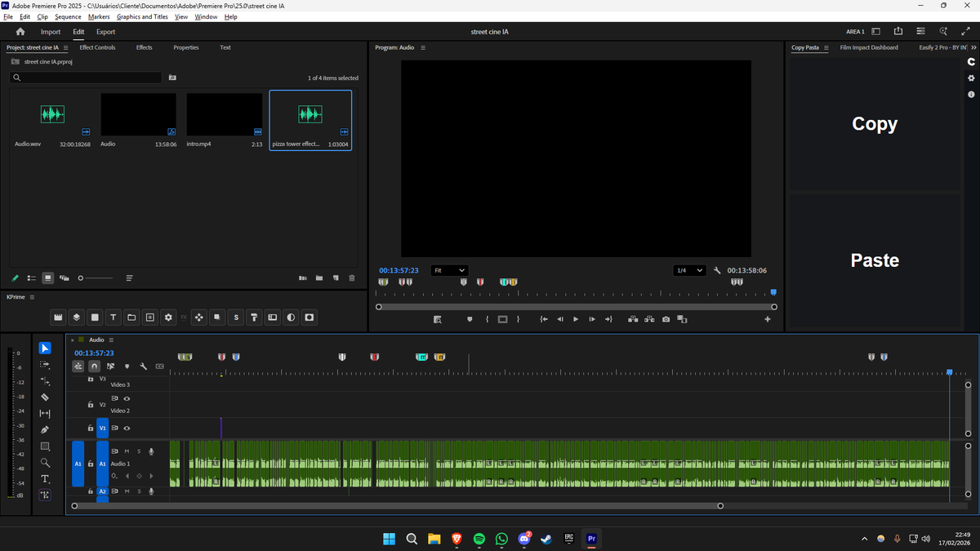
Task: Choose the Zoom tool in the timeline toolbar
Action: pyautogui.click(x=45, y=462)
